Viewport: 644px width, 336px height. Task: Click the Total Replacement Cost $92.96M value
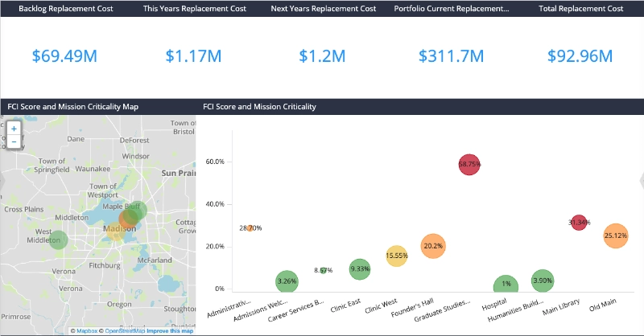tap(580, 56)
